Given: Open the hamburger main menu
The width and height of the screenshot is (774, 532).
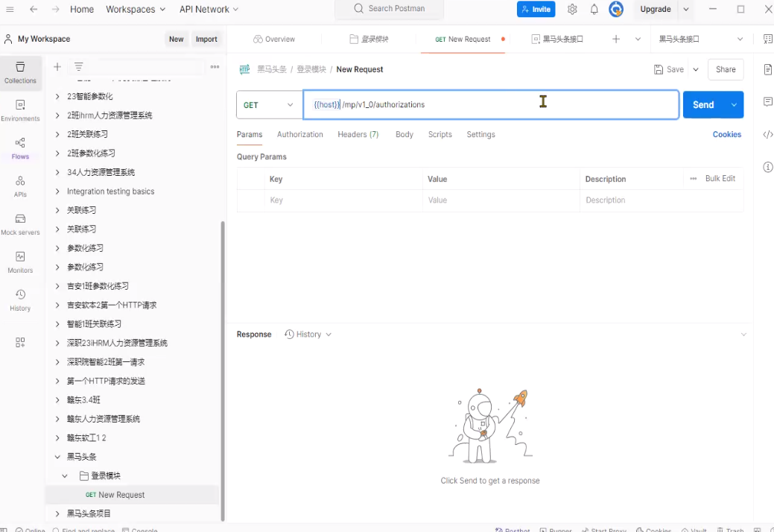Looking at the screenshot, I should 10,9.
